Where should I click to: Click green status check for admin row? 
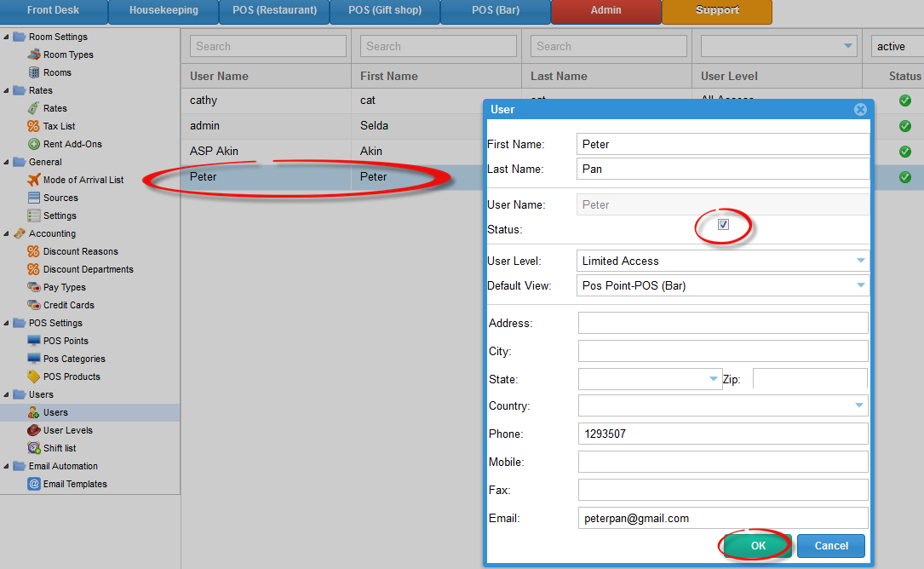(904, 126)
